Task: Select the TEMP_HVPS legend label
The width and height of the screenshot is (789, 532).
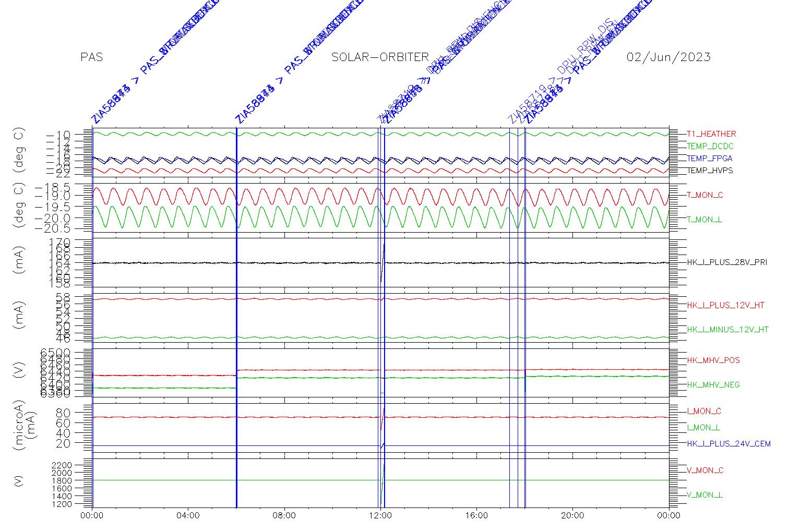Action: pyautogui.click(x=710, y=171)
